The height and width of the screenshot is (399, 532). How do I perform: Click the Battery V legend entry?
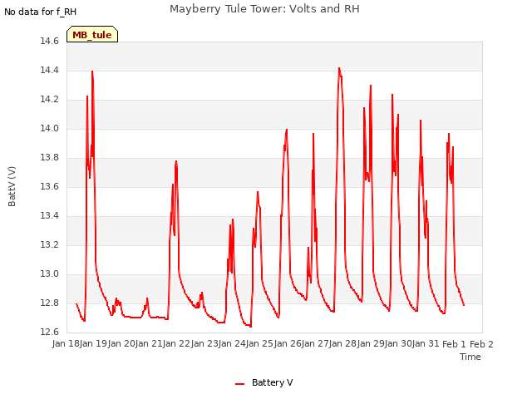[x=264, y=382]
